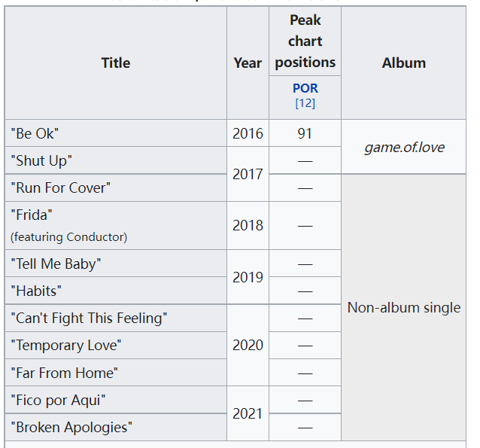Click the "Temporary Love" title cell
Screen dimensions: 480x448
coord(66,345)
